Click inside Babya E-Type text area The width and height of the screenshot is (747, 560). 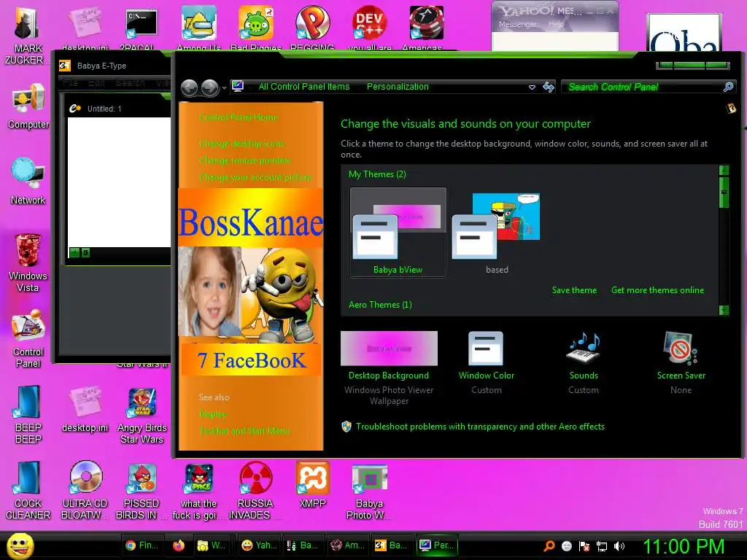tap(119, 182)
